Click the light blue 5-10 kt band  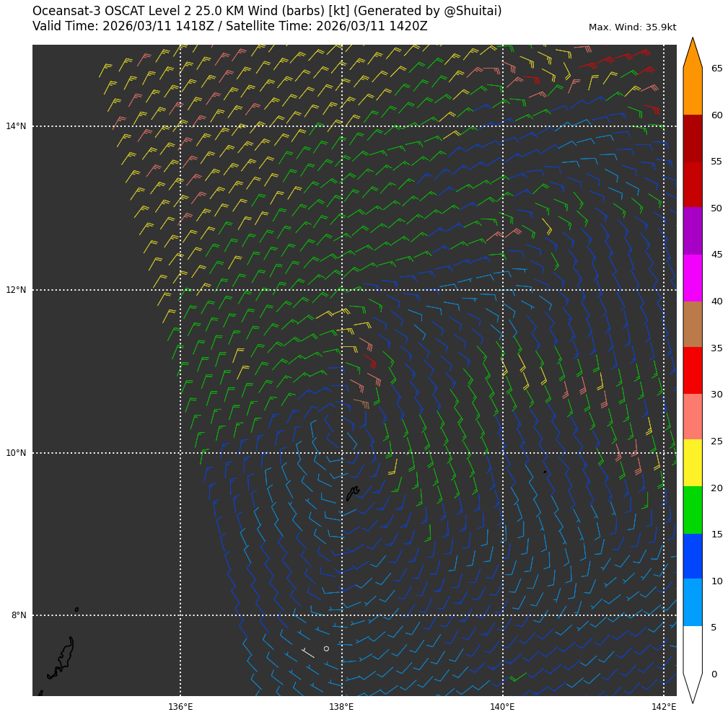[x=693, y=602]
